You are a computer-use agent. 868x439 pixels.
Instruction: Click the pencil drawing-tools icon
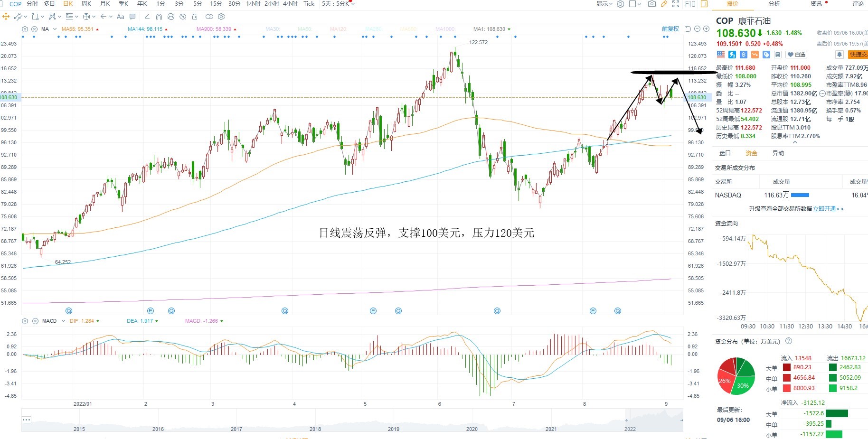(664, 4)
